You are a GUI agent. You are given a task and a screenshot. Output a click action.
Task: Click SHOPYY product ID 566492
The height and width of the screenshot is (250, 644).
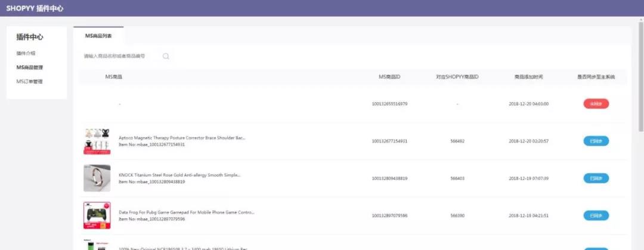(457, 141)
